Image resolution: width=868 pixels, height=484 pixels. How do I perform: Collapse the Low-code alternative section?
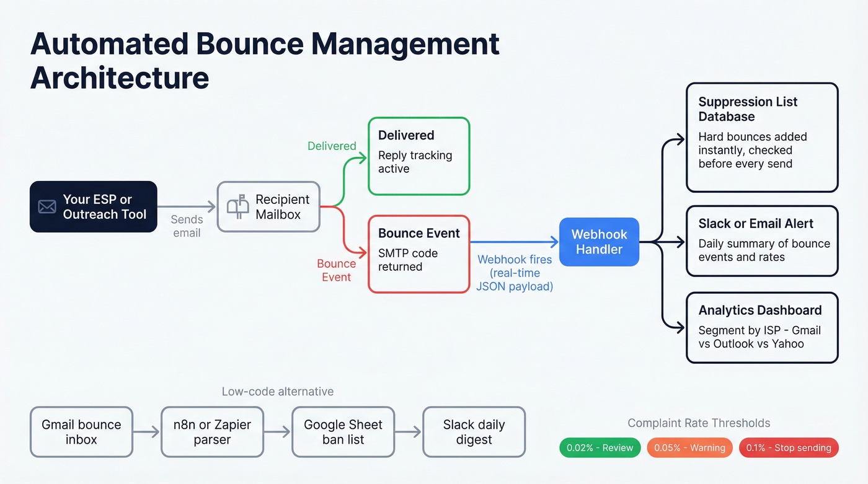pos(278,391)
